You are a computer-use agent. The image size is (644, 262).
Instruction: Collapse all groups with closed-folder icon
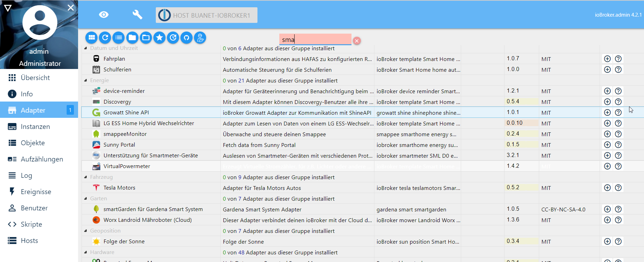pyautogui.click(x=132, y=37)
